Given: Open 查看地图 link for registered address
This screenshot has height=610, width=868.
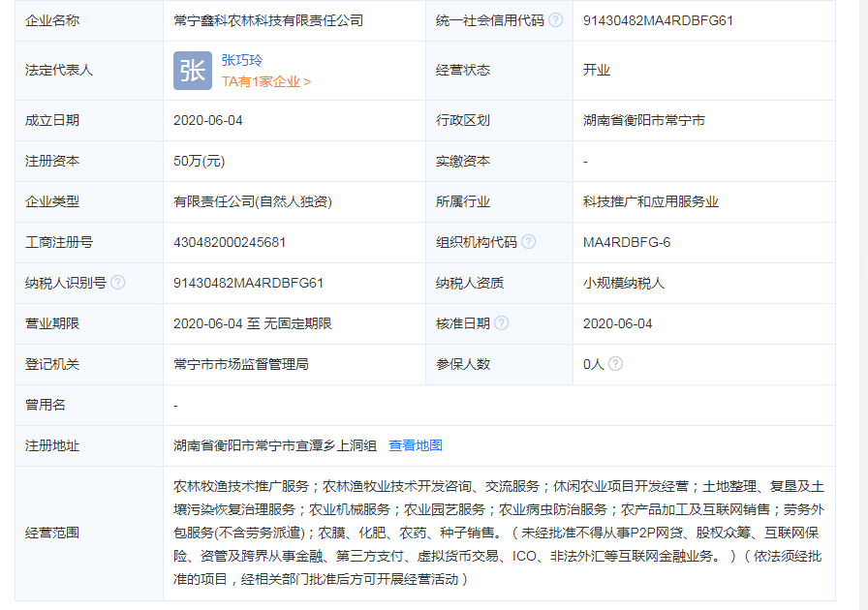Looking at the screenshot, I should 416,445.
